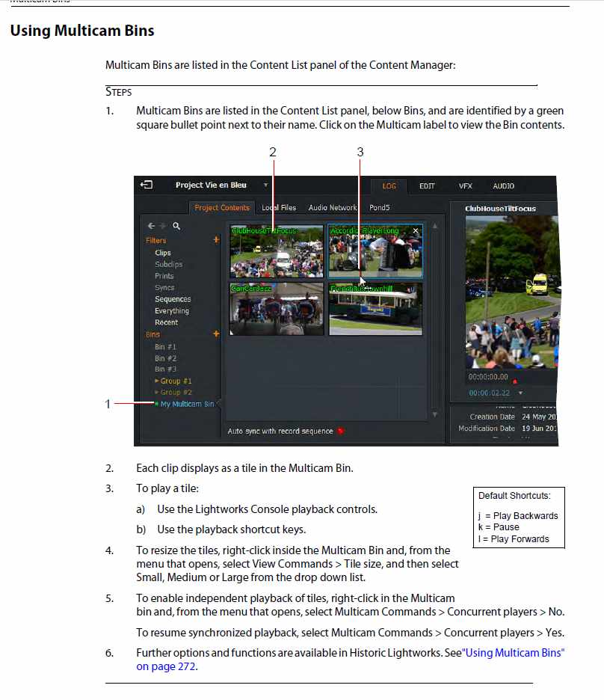604x700 pixels.
Task: Expand Group #2 triangle
Action: (156, 392)
